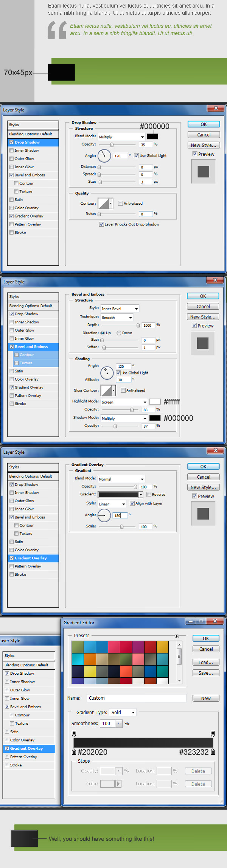Viewport: 227px width, 868px height.
Task: Click the left opacity stop above gradient bar
Action: 74,733
